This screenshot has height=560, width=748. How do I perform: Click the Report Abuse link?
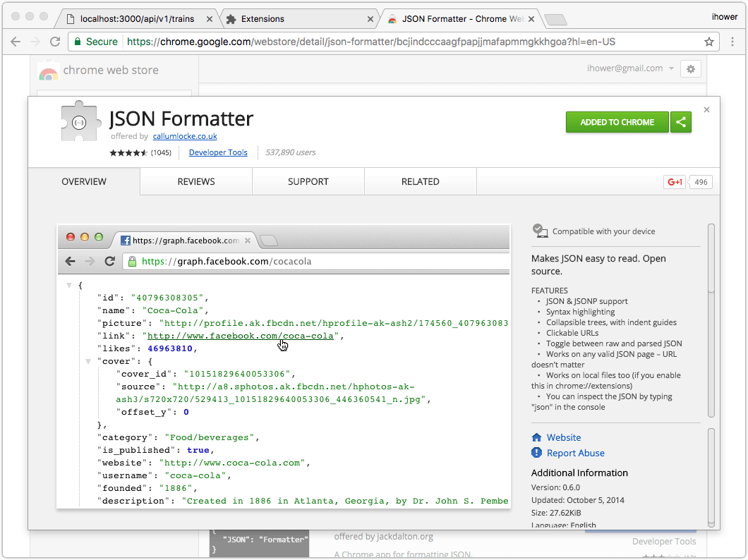click(575, 453)
